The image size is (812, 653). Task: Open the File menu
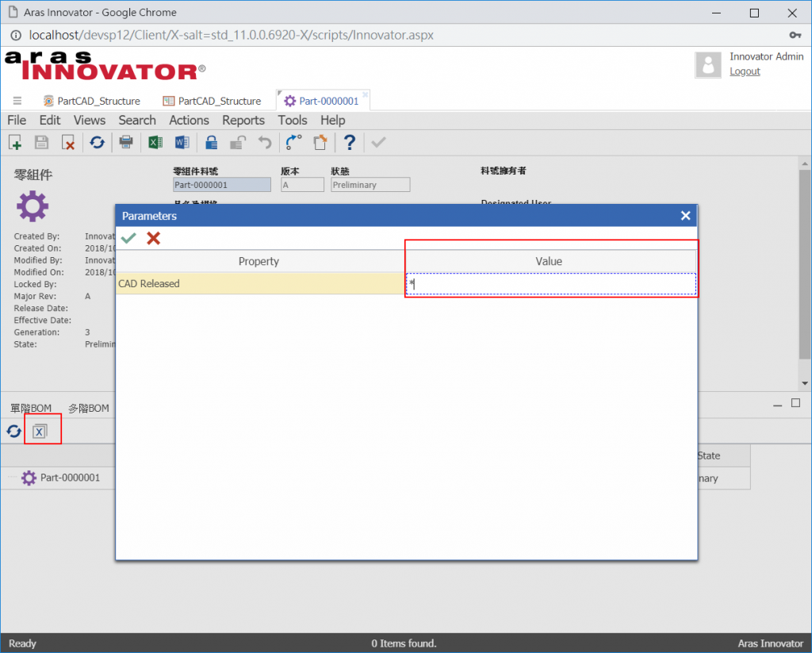17,121
